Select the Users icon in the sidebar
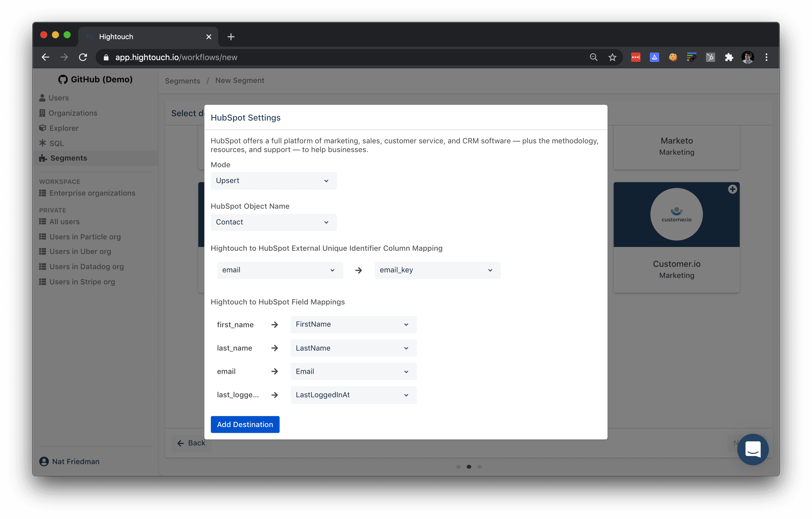The image size is (812, 519). click(x=43, y=97)
